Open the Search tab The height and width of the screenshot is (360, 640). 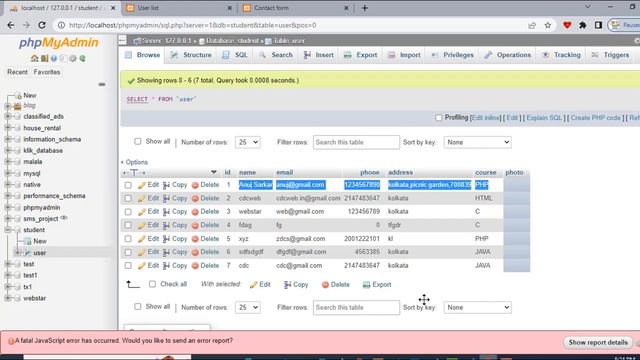tap(276, 55)
